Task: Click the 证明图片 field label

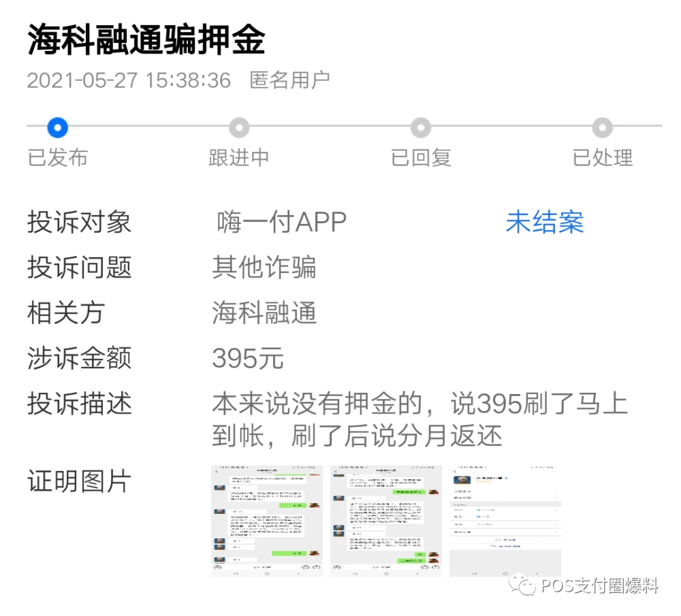Action: pos(79,481)
